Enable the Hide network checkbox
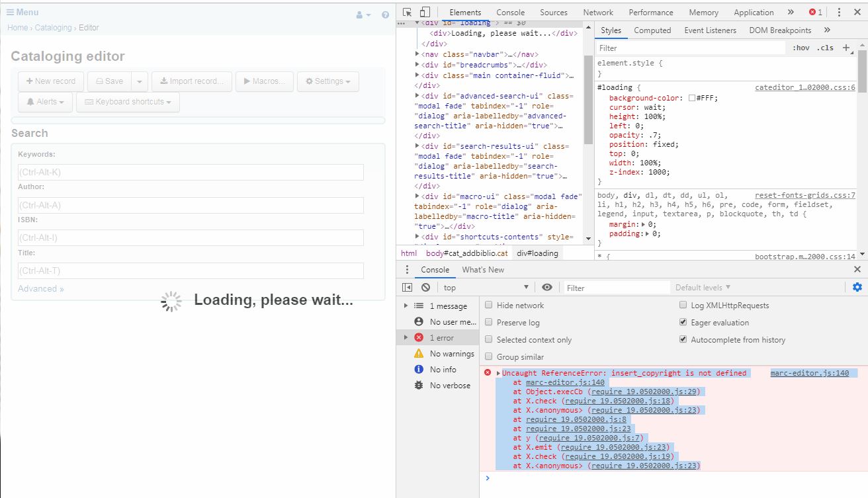This screenshot has width=868, height=498. point(489,306)
